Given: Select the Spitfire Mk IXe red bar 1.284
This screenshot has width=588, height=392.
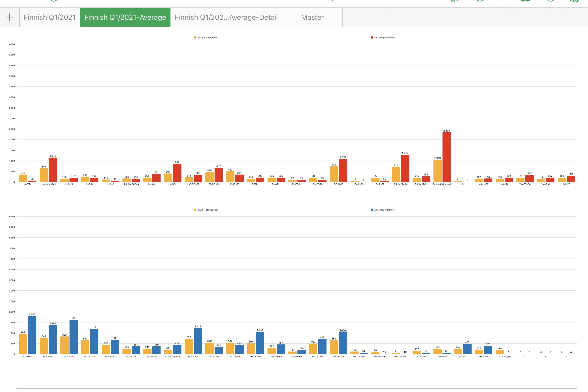Looking at the screenshot, I should click(405, 169).
